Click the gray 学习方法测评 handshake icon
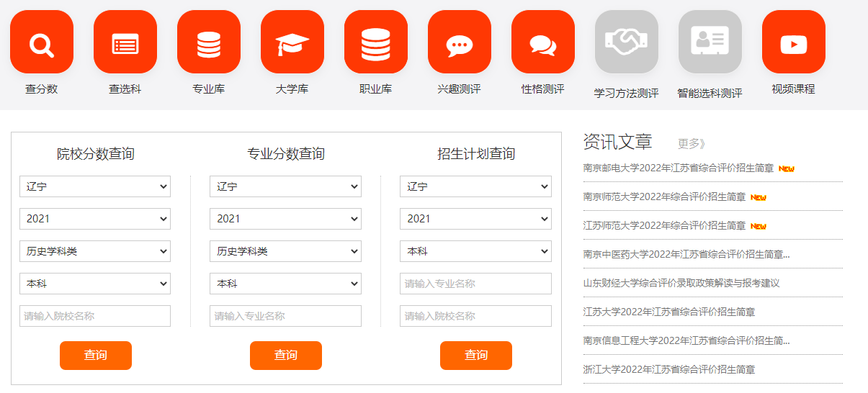The width and height of the screenshot is (868, 393). tap(627, 42)
